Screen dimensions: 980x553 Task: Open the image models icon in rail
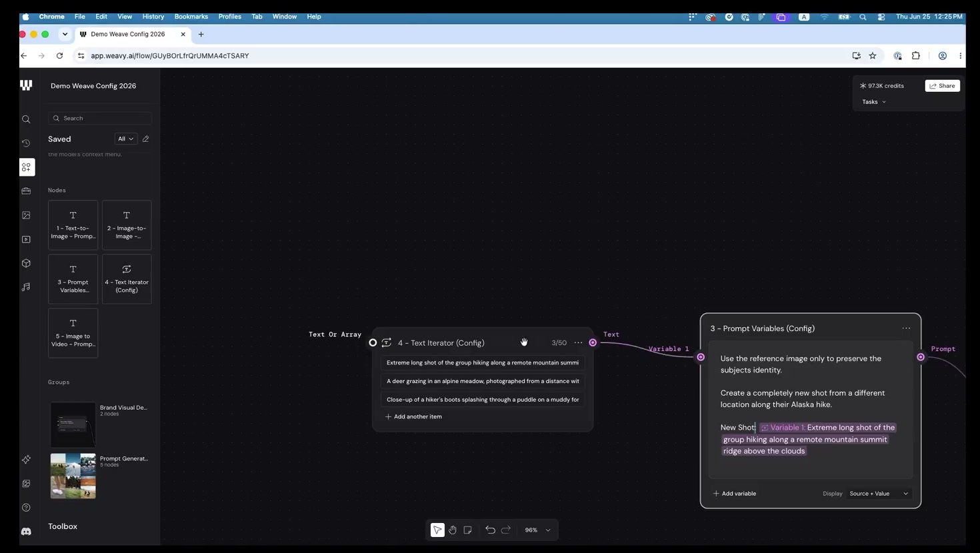(26, 215)
